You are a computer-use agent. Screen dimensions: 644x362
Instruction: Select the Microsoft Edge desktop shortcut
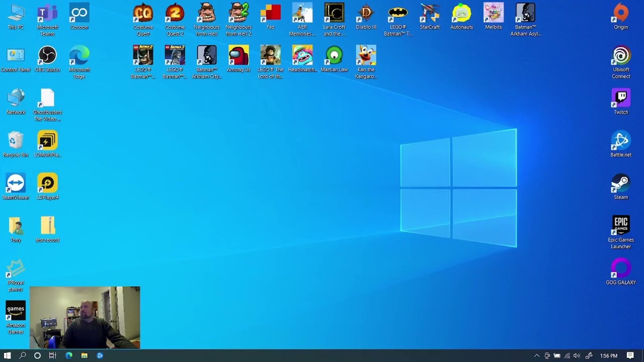pyautogui.click(x=79, y=63)
